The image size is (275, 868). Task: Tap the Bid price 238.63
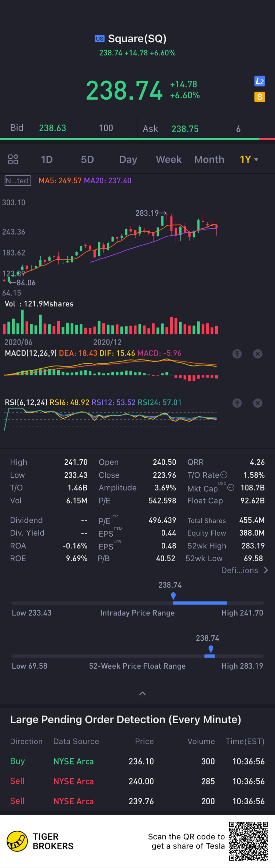(x=52, y=128)
